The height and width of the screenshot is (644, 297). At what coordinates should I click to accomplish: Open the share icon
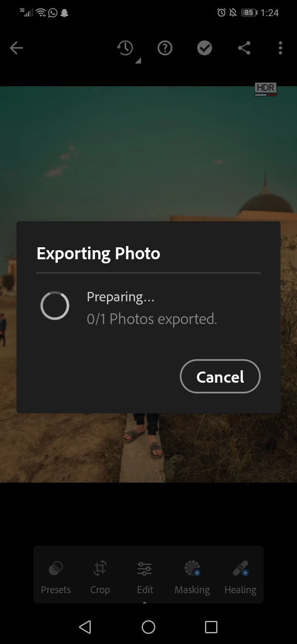(244, 48)
